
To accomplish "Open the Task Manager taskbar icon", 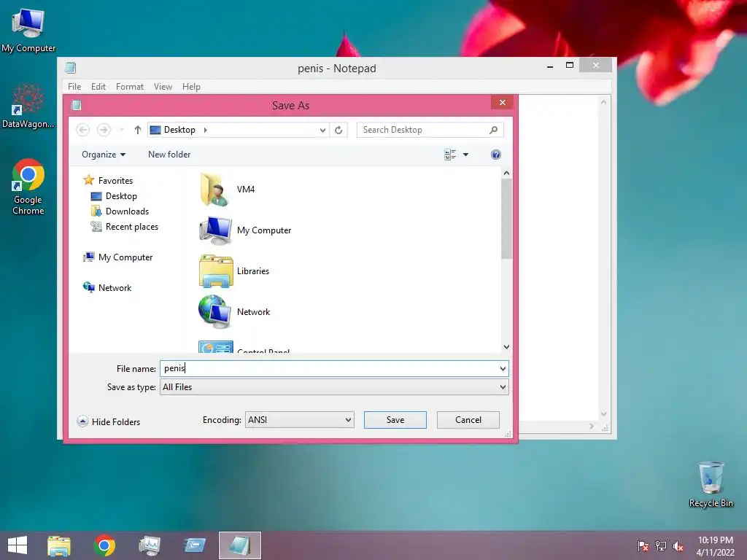I will 150,545.
